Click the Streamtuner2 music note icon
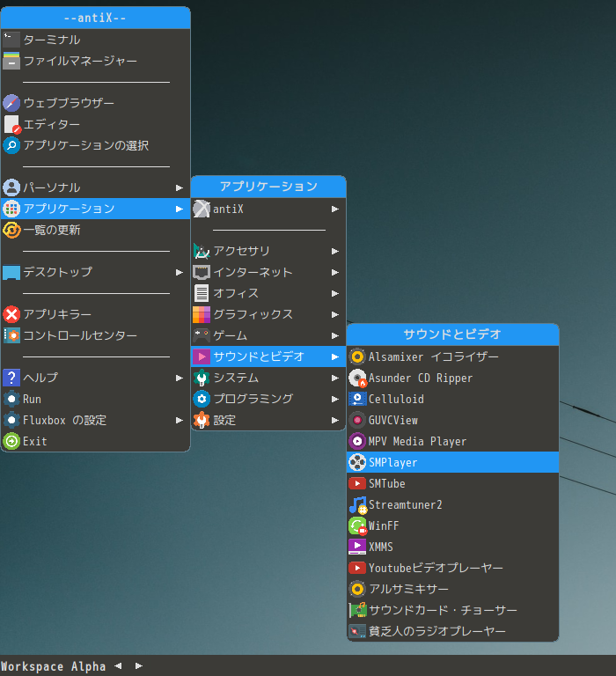This screenshot has height=676, width=616. tap(358, 505)
